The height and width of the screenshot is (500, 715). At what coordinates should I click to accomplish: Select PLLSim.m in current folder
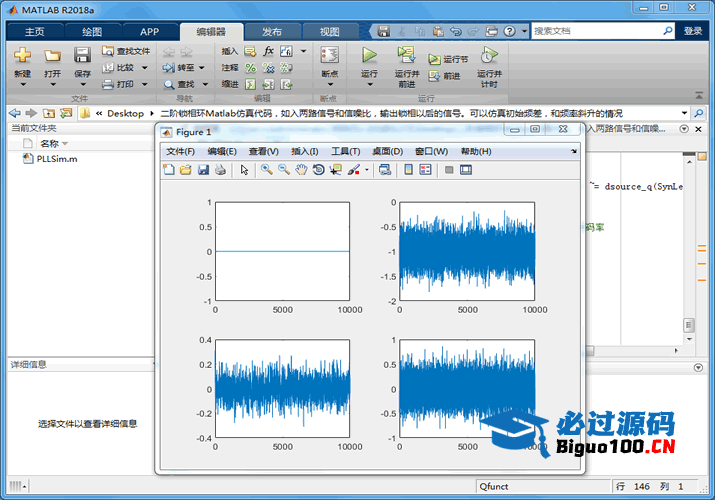tap(57, 159)
